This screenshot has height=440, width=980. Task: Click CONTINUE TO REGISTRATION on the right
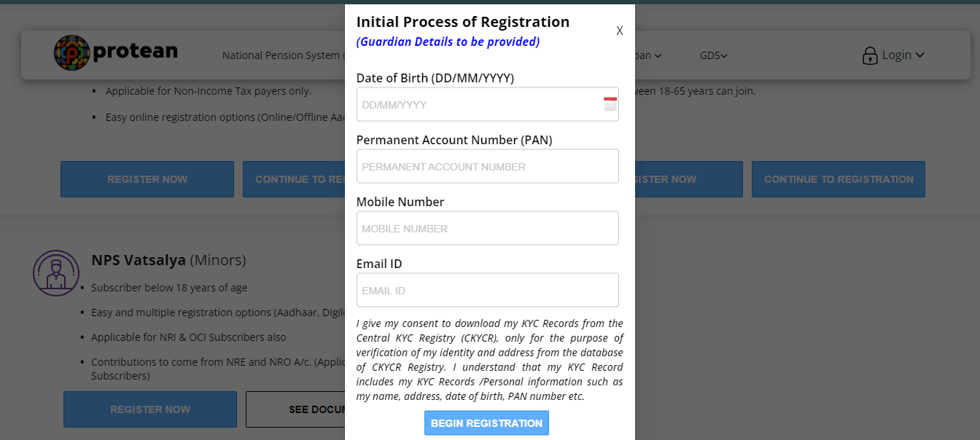(x=838, y=178)
